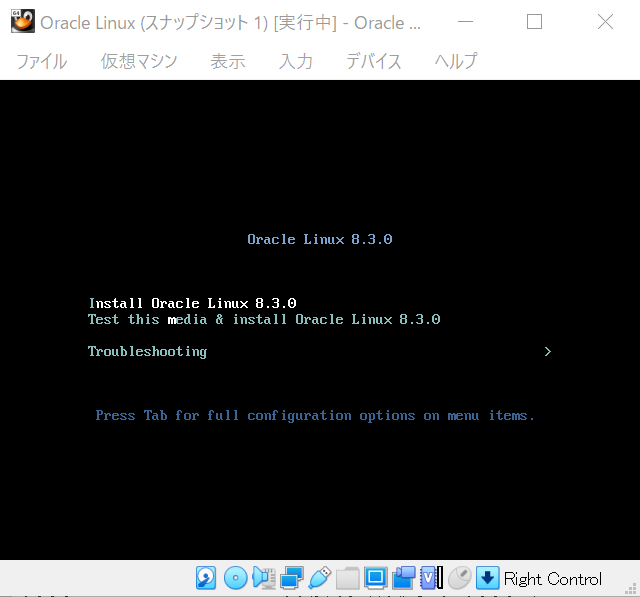Click the Press Tab configuration hint text
Screen dimensions: 640x597
tap(315, 415)
